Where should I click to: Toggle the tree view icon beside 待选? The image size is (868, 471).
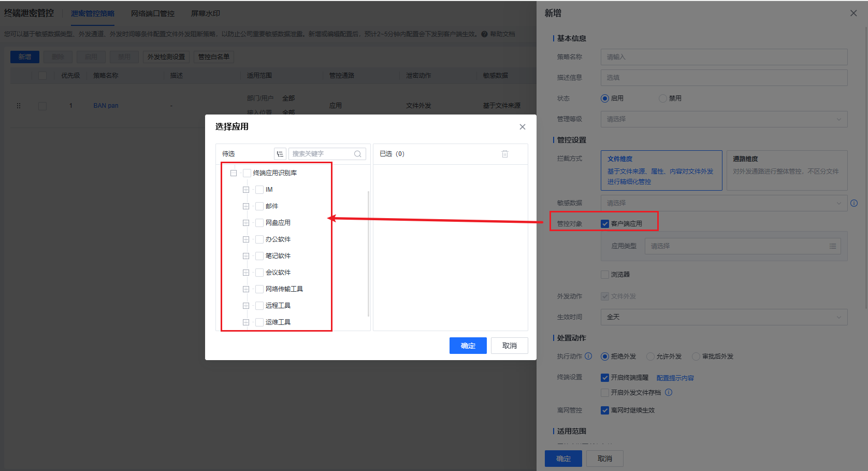[x=280, y=154]
